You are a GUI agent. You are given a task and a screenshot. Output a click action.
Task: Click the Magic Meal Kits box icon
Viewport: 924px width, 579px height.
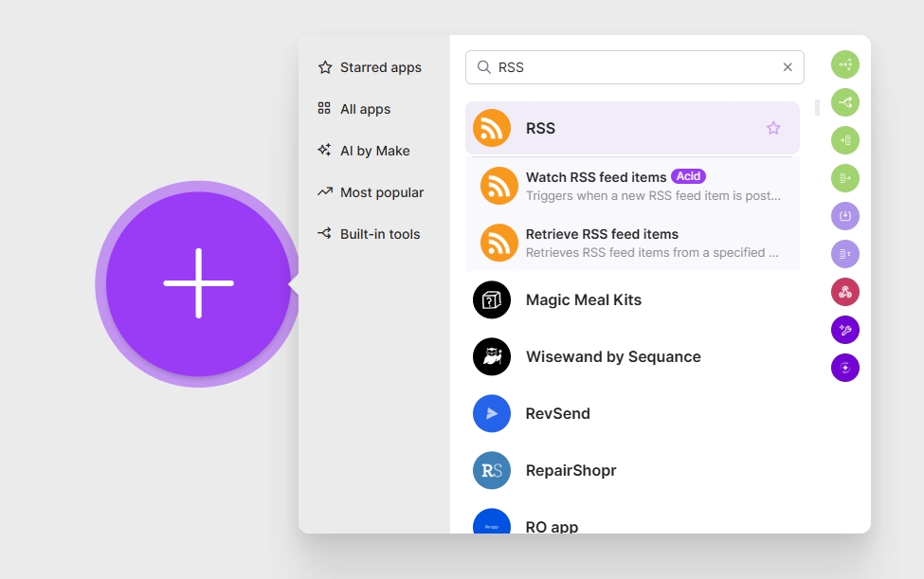(492, 299)
